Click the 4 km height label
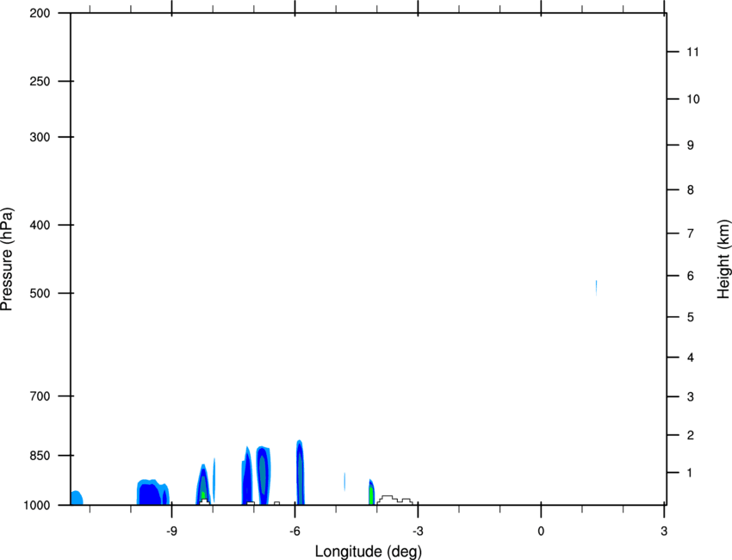 (690, 358)
